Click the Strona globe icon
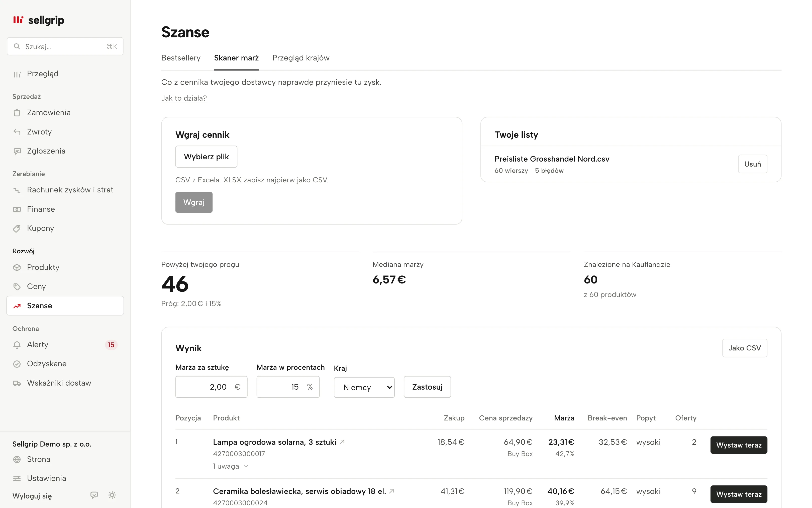 (x=17, y=459)
